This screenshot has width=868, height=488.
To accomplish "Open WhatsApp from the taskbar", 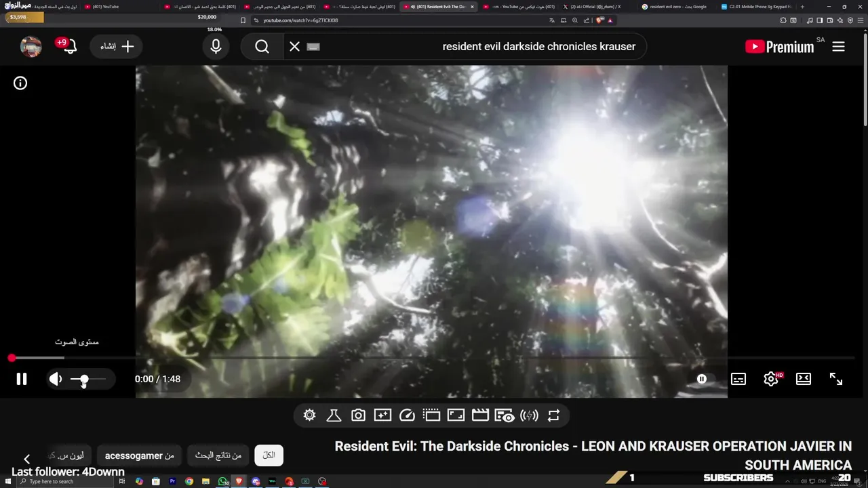I will [x=222, y=481].
